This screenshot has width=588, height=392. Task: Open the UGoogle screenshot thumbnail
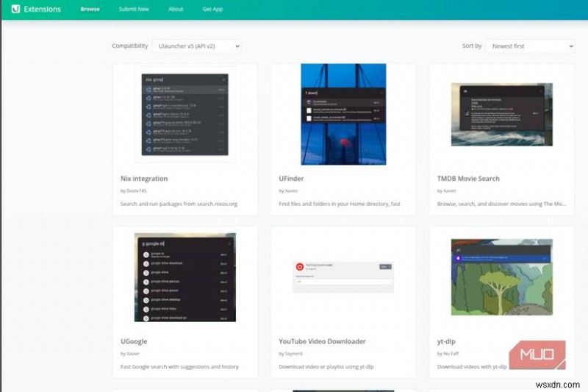point(185,277)
